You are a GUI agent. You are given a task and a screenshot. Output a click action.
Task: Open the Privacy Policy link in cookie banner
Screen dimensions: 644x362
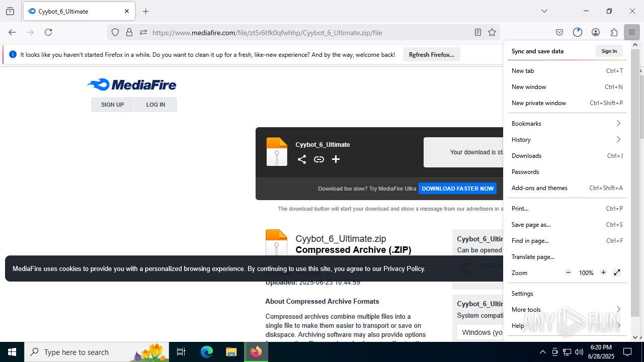[x=404, y=268]
